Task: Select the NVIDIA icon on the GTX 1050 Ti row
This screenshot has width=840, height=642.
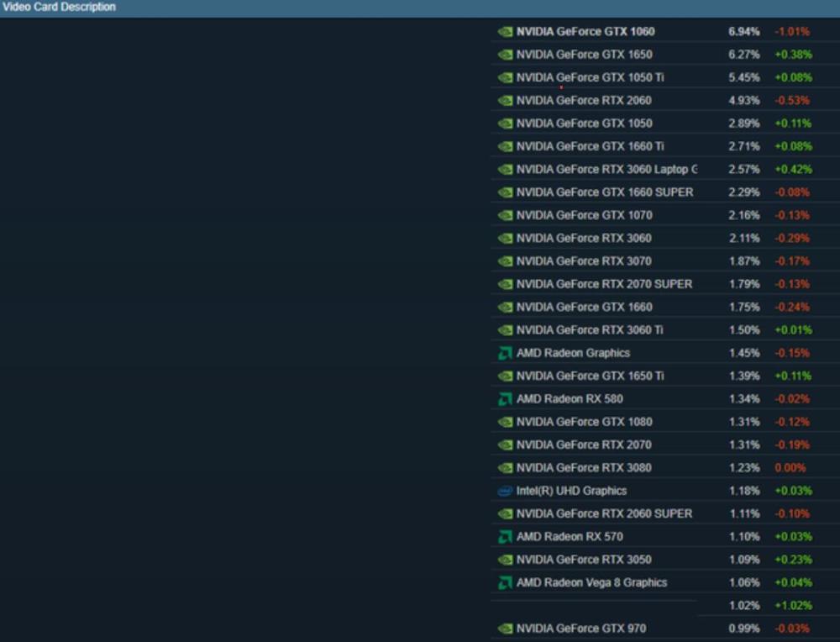Action: tap(505, 77)
